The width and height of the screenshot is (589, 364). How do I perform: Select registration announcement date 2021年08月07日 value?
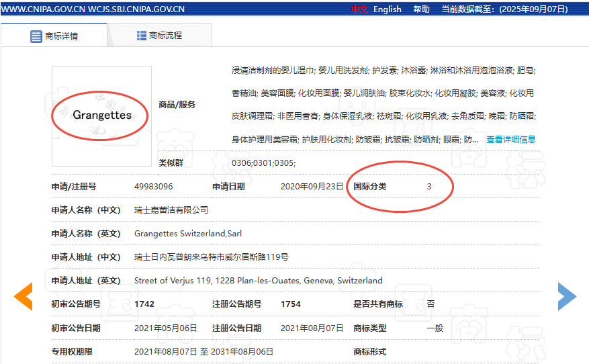[x=312, y=328]
